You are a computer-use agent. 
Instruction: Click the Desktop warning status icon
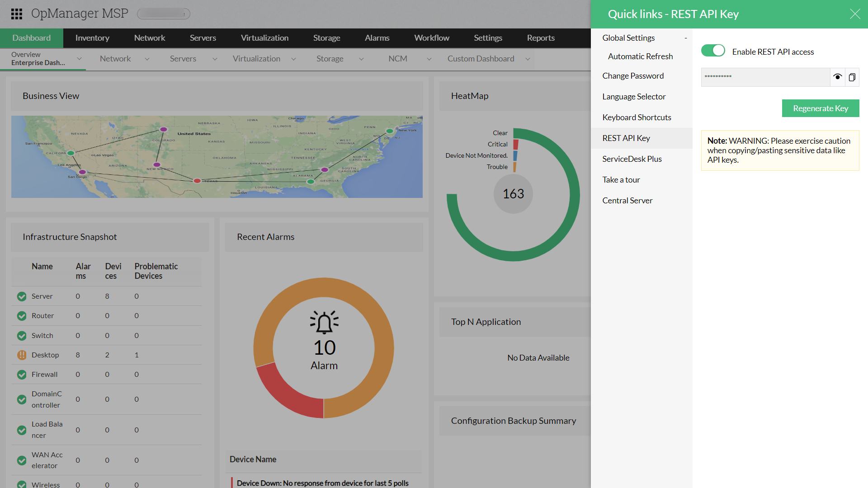22,355
